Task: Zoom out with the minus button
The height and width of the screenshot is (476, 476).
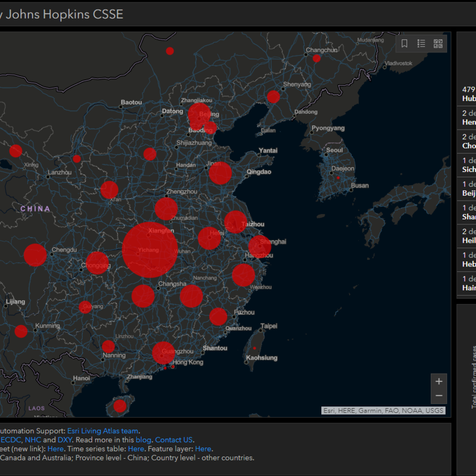Action: pyautogui.click(x=439, y=396)
